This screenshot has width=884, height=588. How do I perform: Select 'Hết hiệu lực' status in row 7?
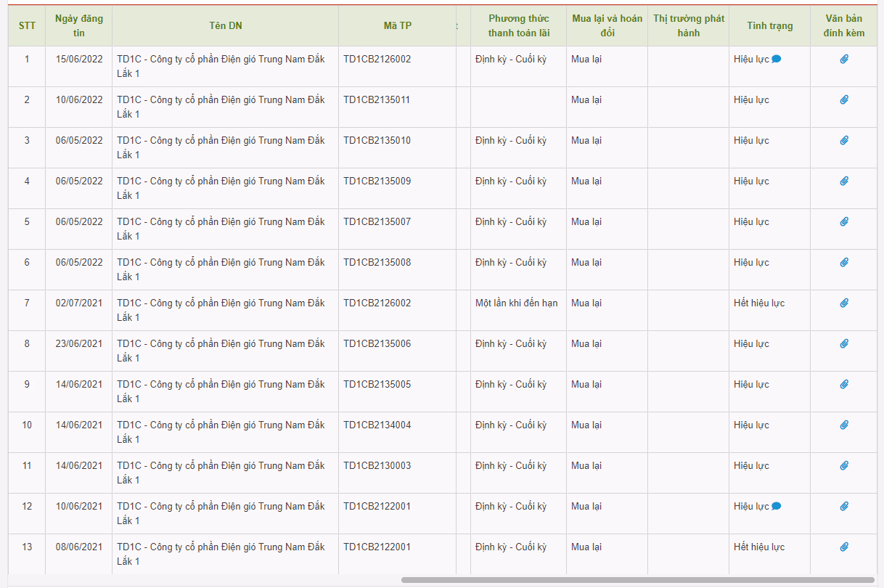click(x=759, y=303)
